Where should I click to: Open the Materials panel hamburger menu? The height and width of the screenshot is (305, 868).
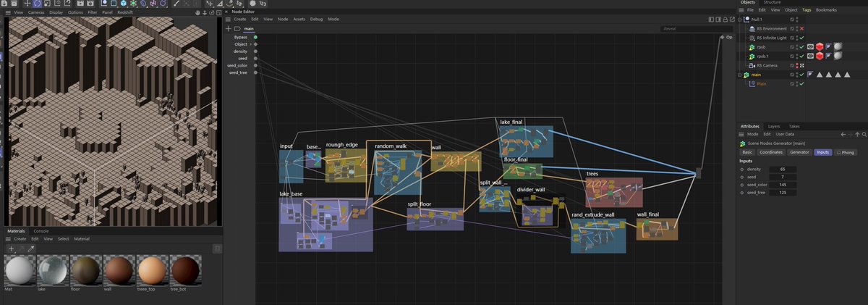[x=8, y=238]
